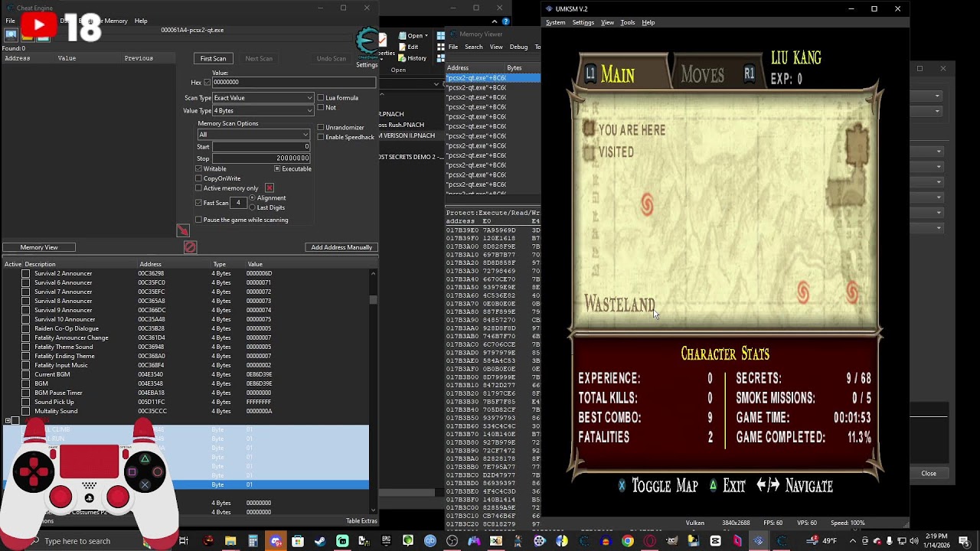Expand the group row's plus expander
Image resolution: width=980 pixels, height=551 pixels.
coord(8,421)
